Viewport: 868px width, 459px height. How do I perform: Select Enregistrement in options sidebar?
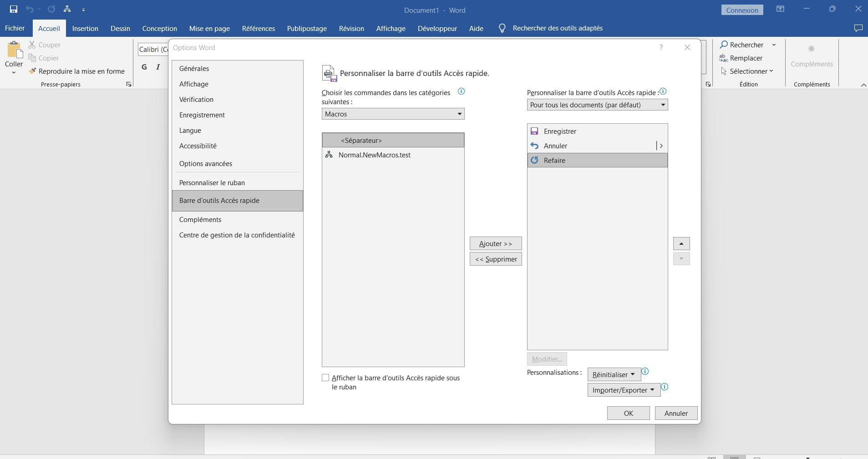pyautogui.click(x=237, y=115)
